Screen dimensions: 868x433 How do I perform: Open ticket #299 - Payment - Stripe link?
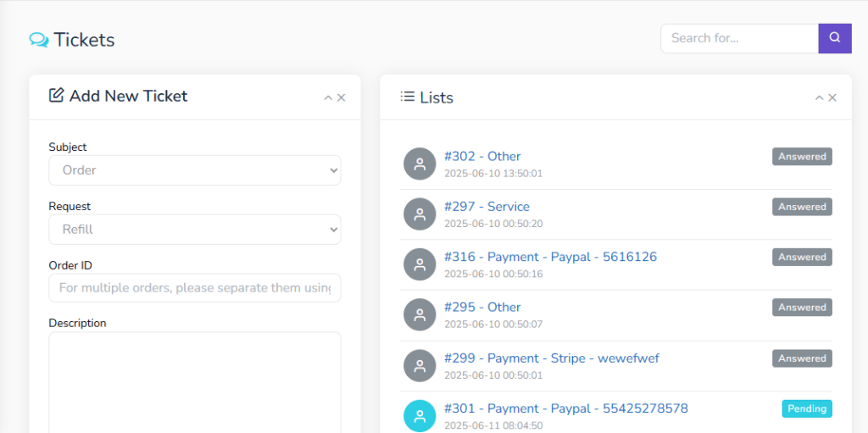pyautogui.click(x=551, y=358)
